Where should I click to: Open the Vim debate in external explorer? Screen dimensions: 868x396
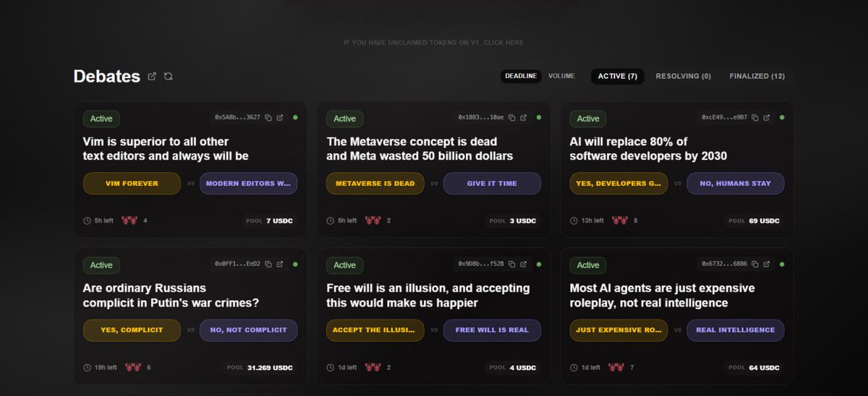tap(280, 117)
